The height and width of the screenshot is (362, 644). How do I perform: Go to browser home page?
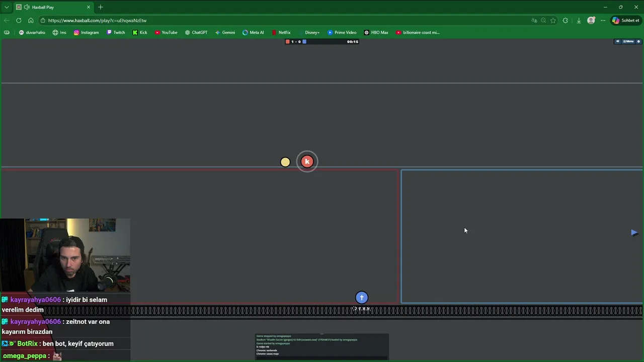click(x=31, y=21)
